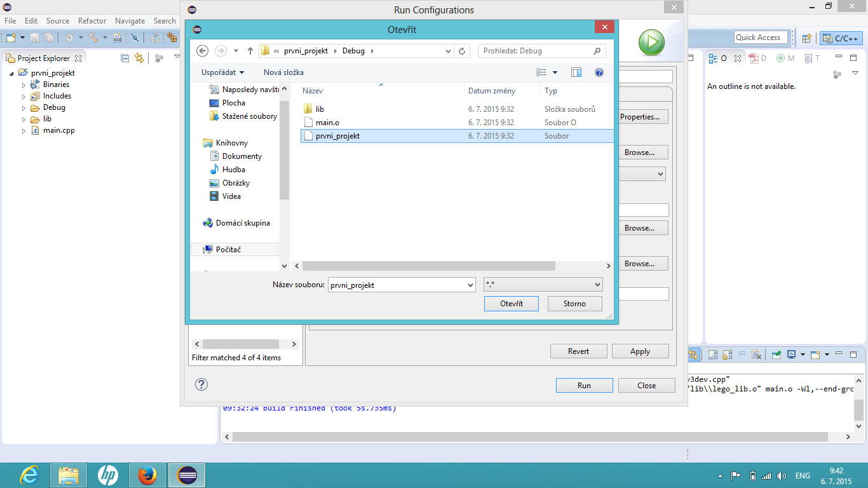868x488 pixels.
Task: Cancel the dialog with Storno
Action: point(574,304)
